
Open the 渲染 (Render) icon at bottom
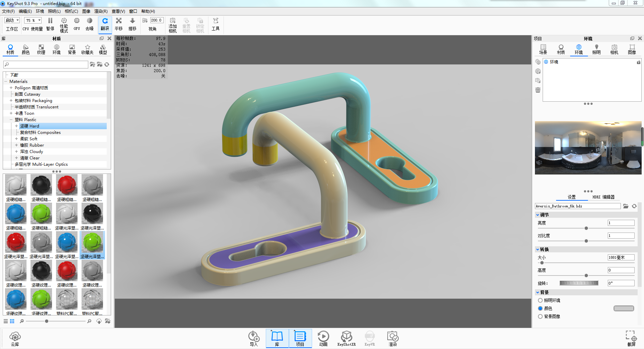click(392, 338)
